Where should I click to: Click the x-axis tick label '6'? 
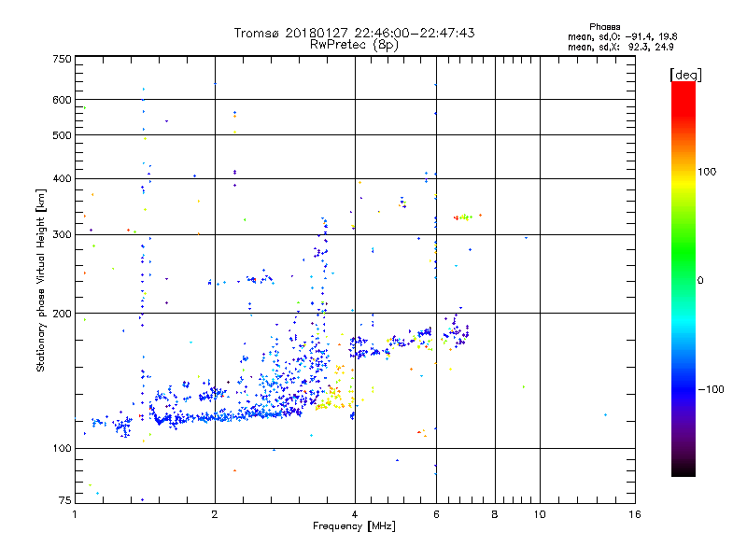[436, 514]
